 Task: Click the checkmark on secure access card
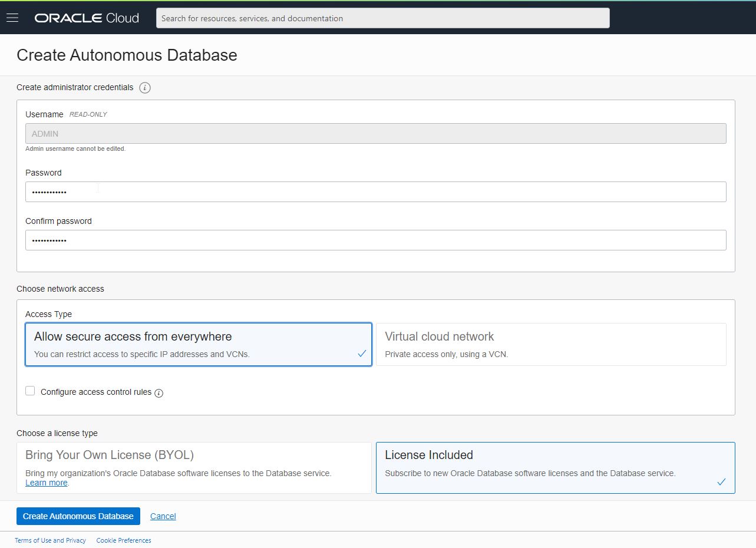click(361, 354)
